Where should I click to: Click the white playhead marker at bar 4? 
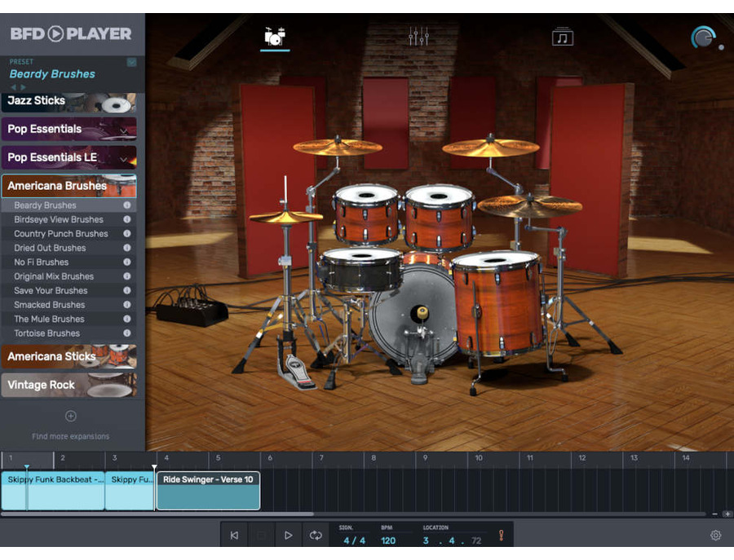(x=154, y=467)
